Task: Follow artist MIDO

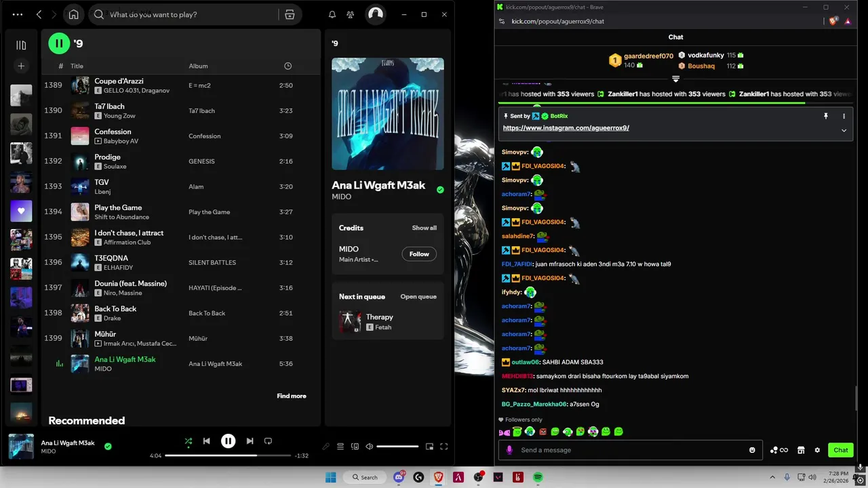Action: (x=419, y=254)
